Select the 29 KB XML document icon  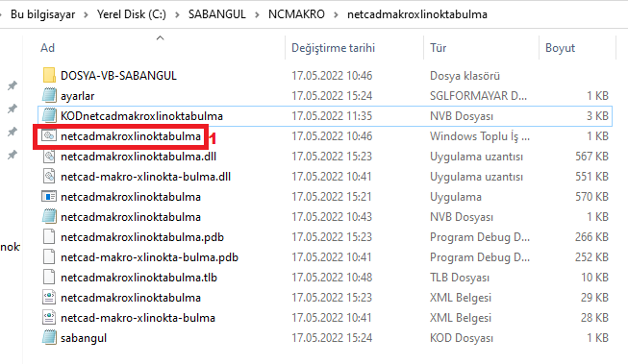tap(49, 297)
